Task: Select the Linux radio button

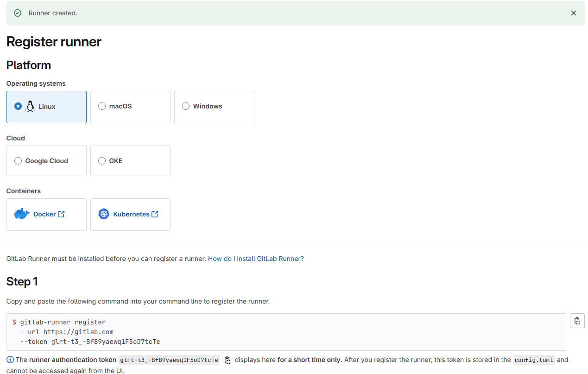Action: coord(18,106)
